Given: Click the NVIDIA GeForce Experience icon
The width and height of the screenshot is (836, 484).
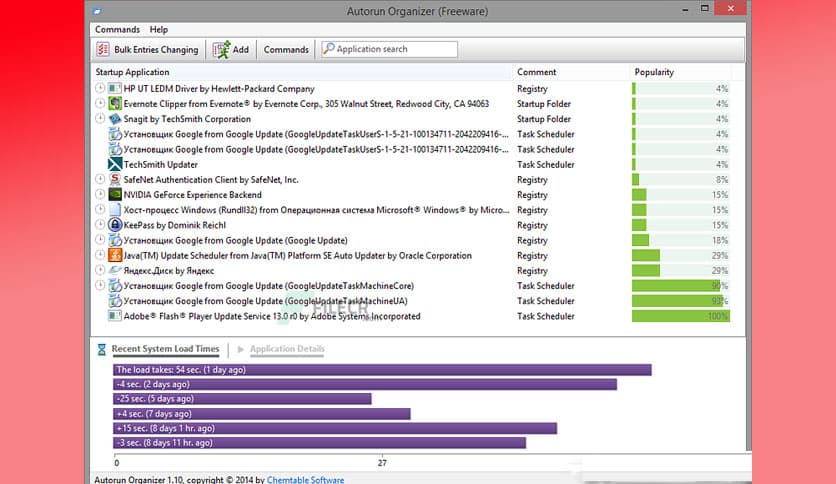Looking at the screenshot, I should 115,195.
